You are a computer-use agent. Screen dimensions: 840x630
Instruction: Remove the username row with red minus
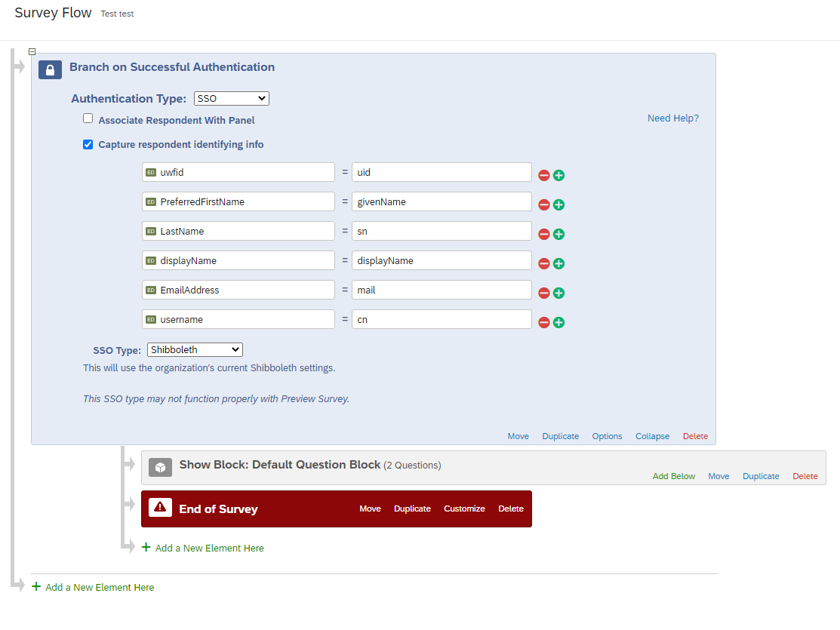[543, 322]
